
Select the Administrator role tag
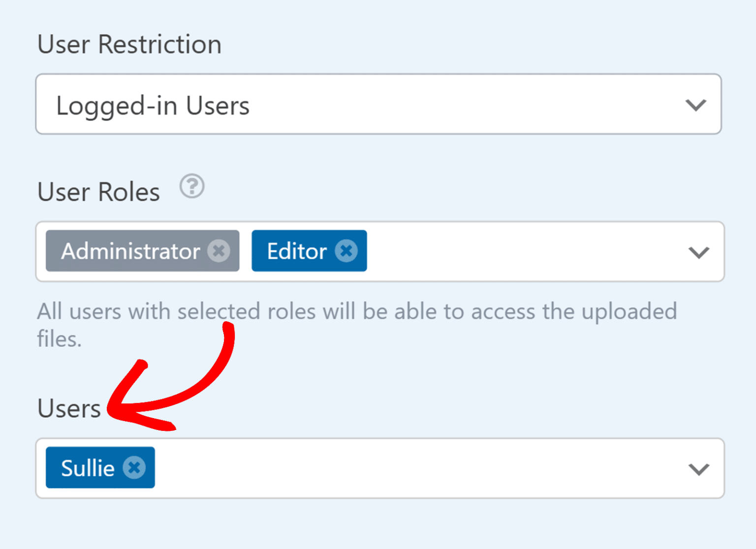pos(130,251)
